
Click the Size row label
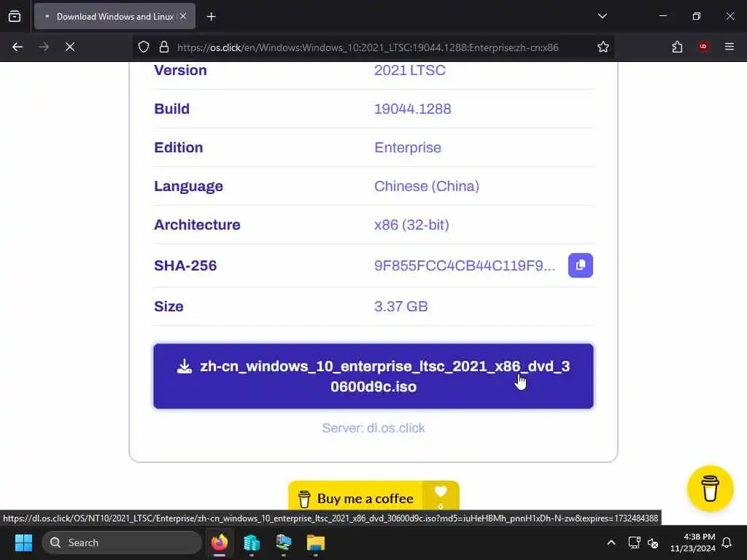pyautogui.click(x=169, y=306)
